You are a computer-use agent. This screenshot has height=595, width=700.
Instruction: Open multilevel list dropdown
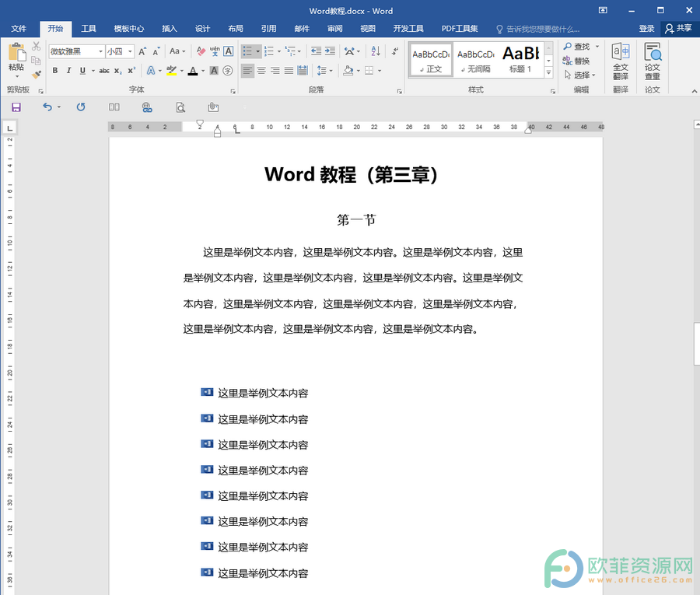click(299, 51)
